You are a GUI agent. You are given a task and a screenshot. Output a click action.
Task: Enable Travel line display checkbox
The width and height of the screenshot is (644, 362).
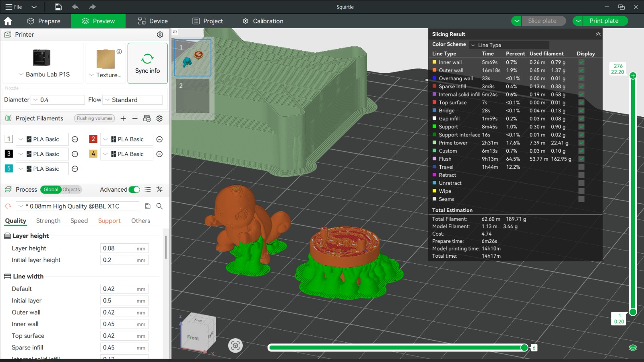[581, 167]
